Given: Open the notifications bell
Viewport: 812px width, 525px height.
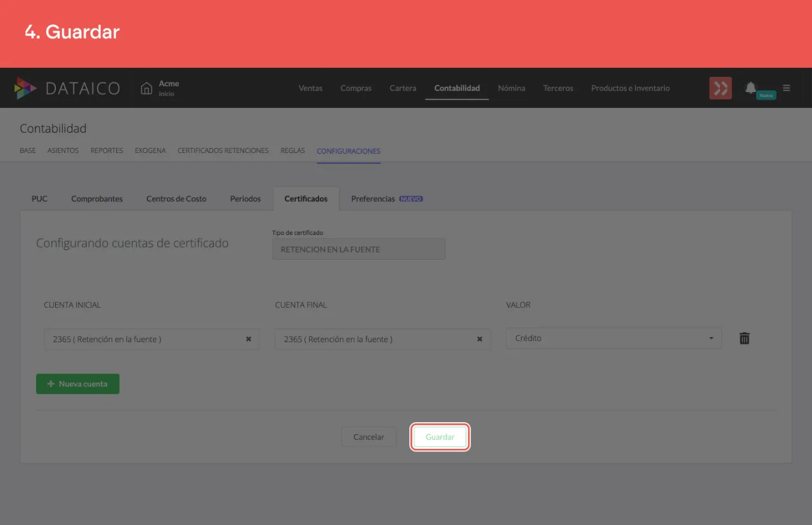Looking at the screenshot, I should click(750, 88).
